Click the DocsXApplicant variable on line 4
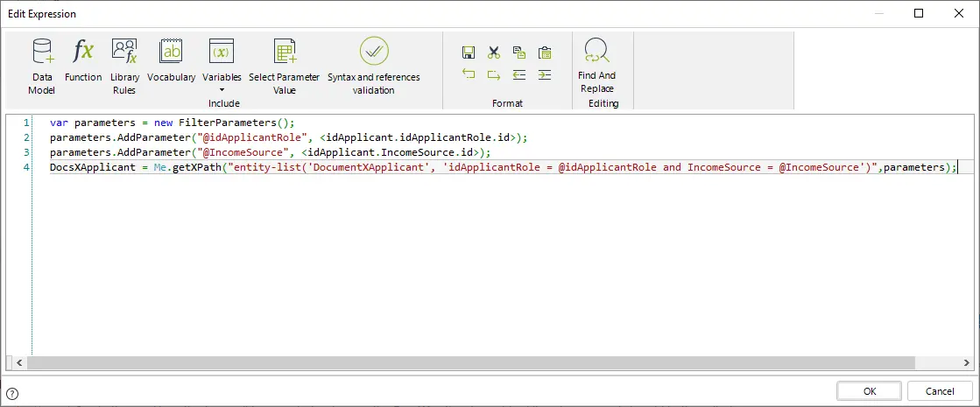Screen dimensions: 980x407 [x=93, y=167]
